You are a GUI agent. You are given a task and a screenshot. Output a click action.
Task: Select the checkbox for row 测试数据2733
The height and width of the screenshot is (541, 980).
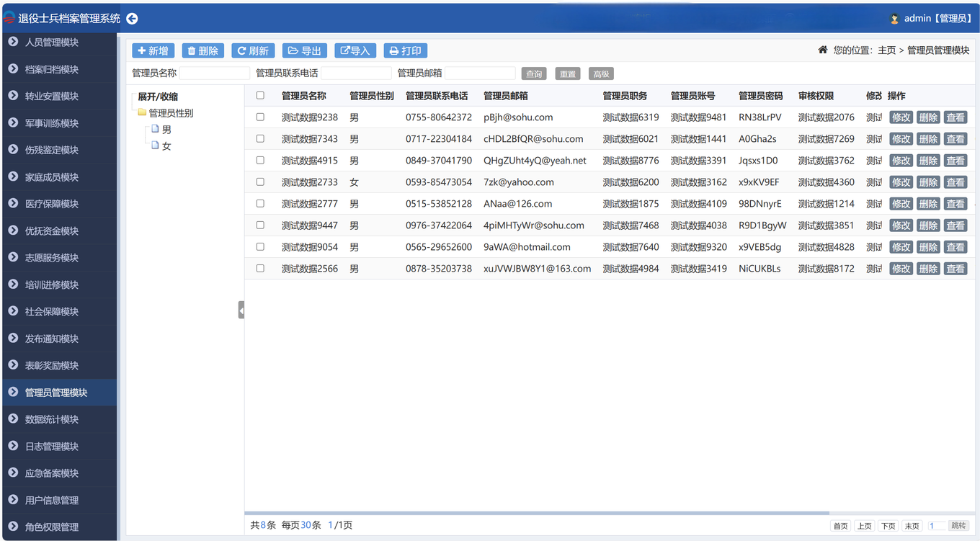tap(260, 182)
